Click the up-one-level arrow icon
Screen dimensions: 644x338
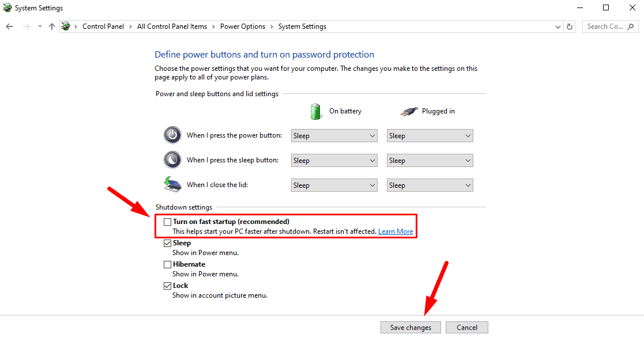click(52, 26)
